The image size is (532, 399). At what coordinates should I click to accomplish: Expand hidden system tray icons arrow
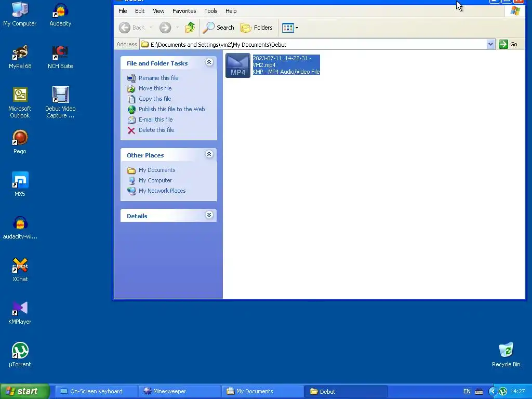[493, 392]
